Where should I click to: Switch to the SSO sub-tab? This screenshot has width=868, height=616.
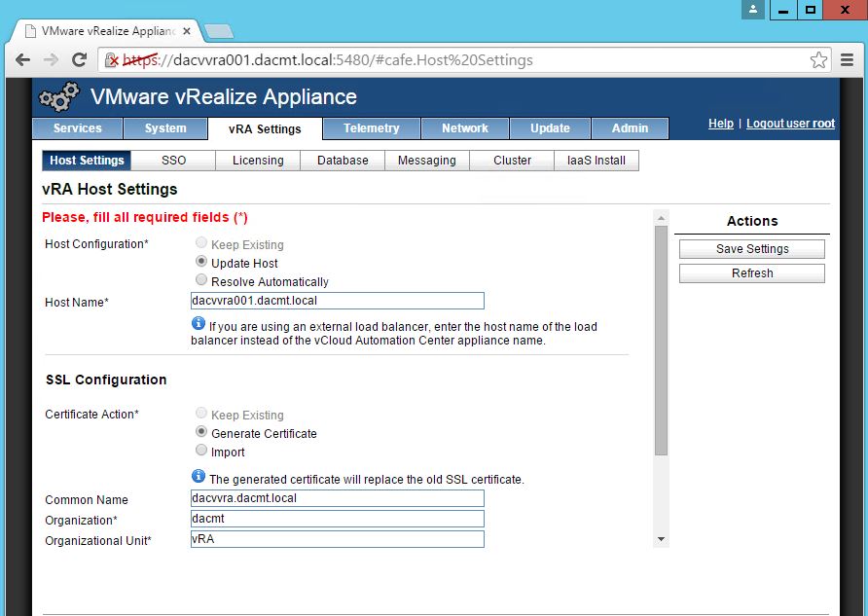click(x=173, y=161)
